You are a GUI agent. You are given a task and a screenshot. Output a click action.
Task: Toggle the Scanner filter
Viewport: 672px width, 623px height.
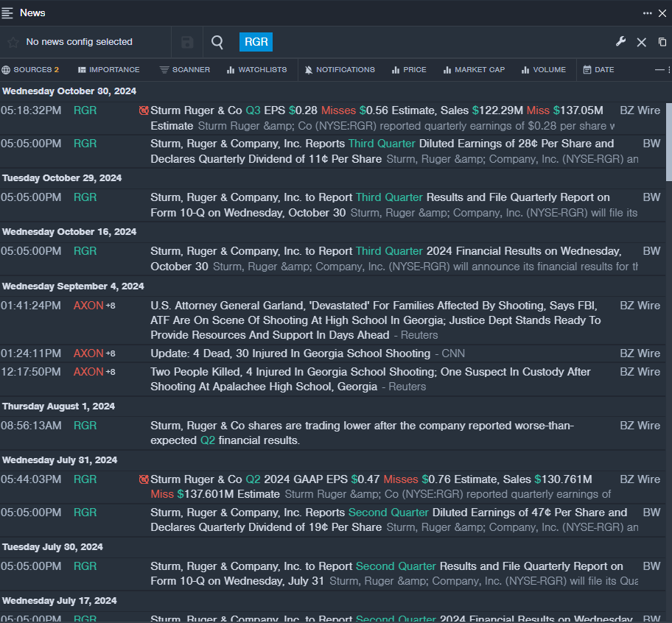184,70
